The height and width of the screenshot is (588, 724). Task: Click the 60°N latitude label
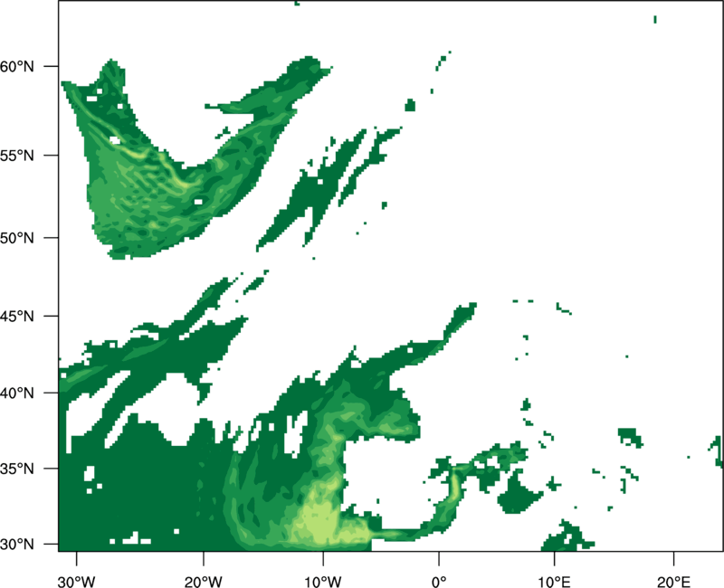16,66
